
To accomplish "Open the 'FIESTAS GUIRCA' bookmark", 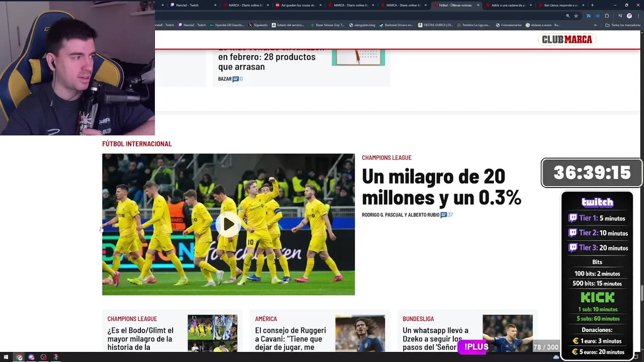I will tap(436, 25).
